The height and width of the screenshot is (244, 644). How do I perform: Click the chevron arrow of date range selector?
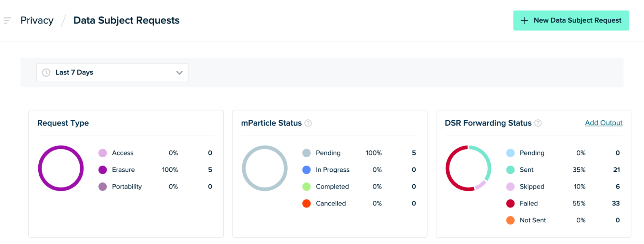(179, 73)
